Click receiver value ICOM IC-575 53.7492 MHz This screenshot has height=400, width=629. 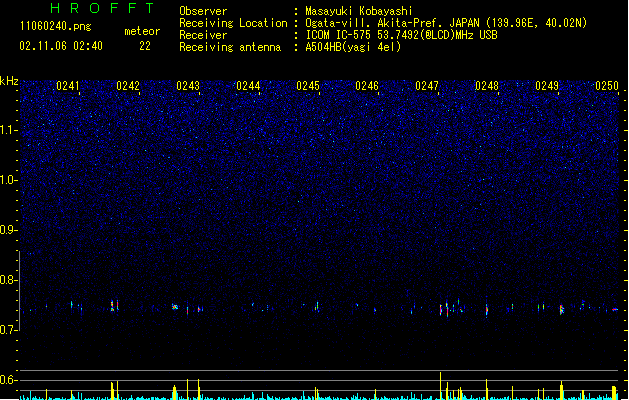pyautogui.click(x=402, y=35)
